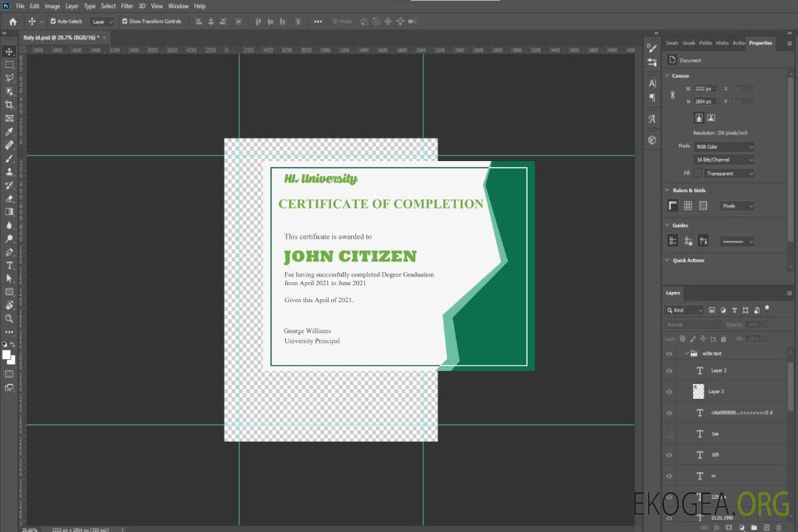Image resolution: width=798 pixels, height=532 pixels.
Task: Open the RGB Color mode dropdown
Action: coord(724,147)
